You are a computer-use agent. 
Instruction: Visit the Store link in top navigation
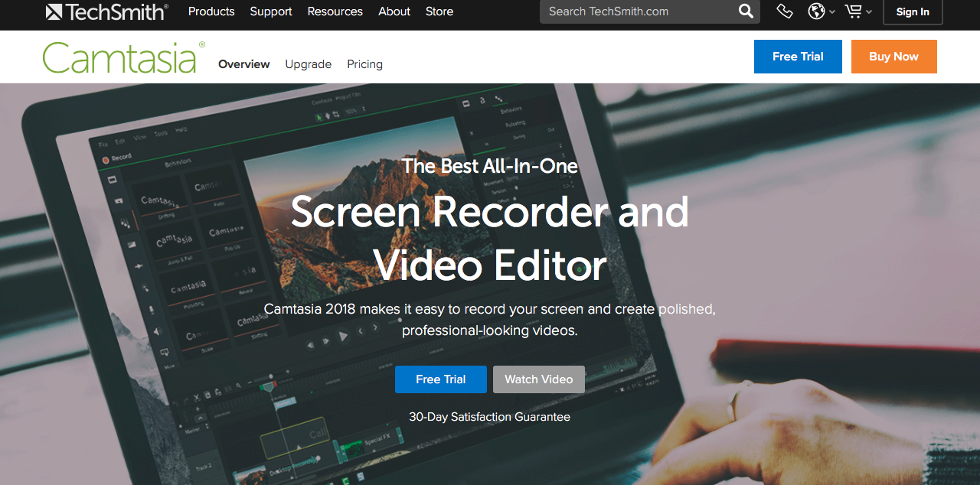coord(439,11)
